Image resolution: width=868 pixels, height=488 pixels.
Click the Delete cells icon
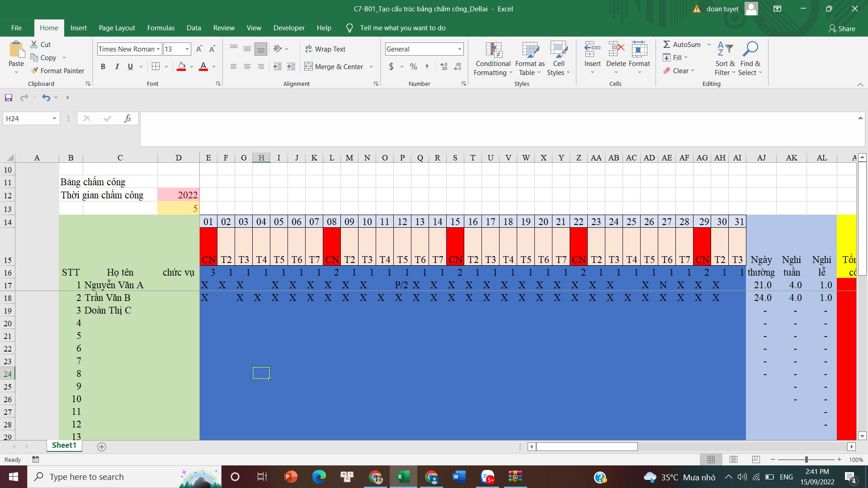(616, 49)
